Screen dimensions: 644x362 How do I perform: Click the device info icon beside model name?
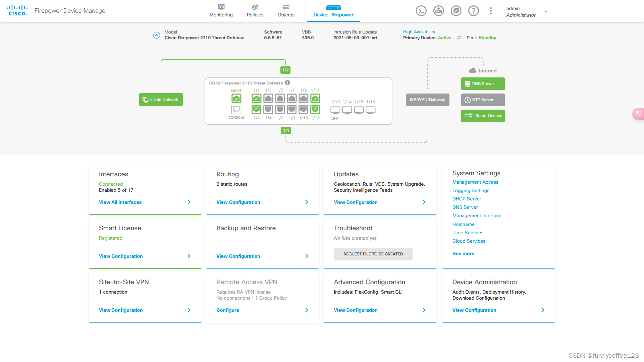[287, 83]
